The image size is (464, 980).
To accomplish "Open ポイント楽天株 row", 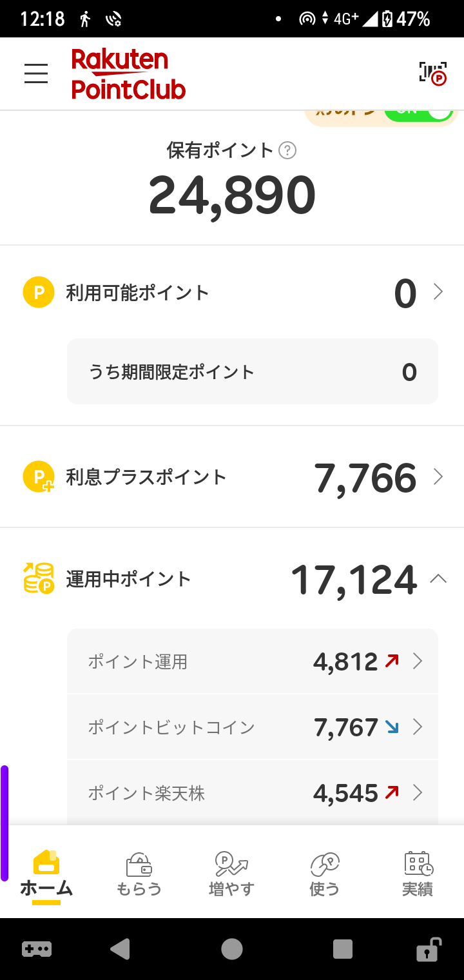I will [x=253, y=792].
